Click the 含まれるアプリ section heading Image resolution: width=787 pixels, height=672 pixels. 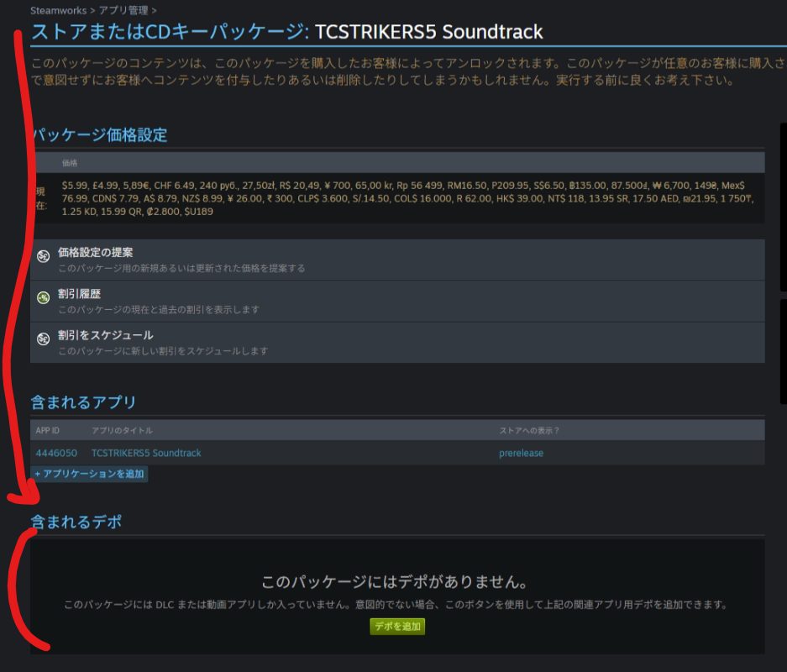coord(83,402)
